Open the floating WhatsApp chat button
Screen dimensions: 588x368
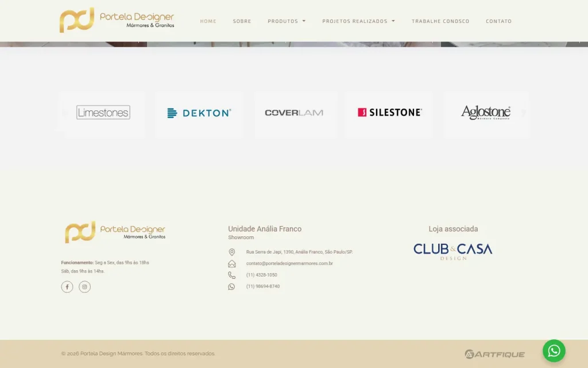(x=554, y=351)
